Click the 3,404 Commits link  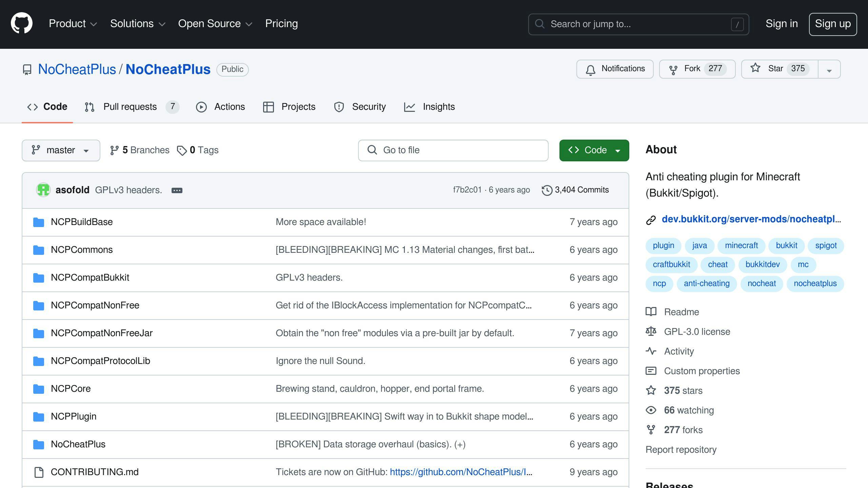[575, 190]
